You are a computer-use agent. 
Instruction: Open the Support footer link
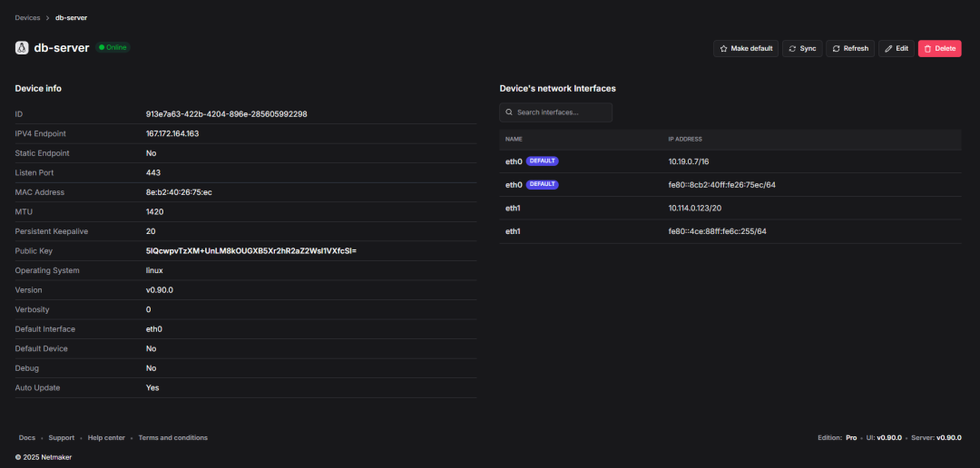point(62,438)
